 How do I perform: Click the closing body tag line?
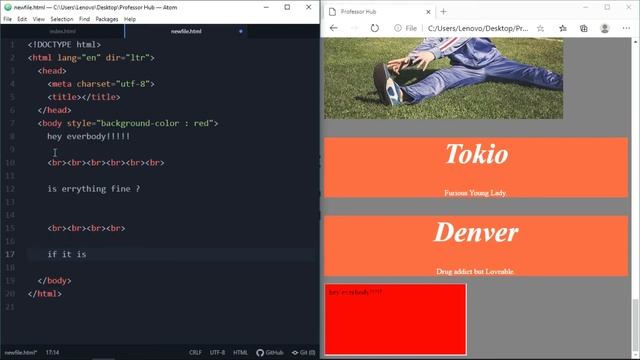click(54, 280)
